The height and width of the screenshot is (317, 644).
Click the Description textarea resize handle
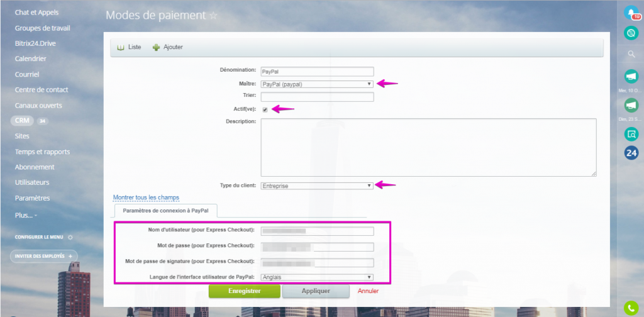[594, 174]
